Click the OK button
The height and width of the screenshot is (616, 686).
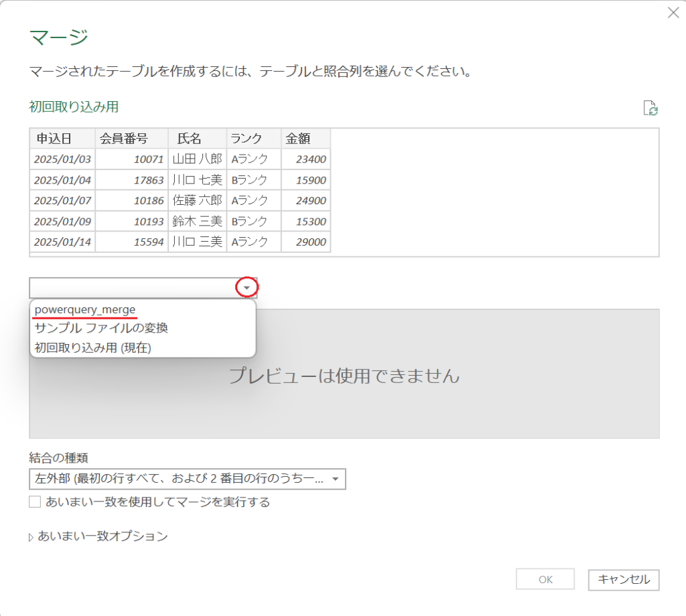[x=545, y=579]
